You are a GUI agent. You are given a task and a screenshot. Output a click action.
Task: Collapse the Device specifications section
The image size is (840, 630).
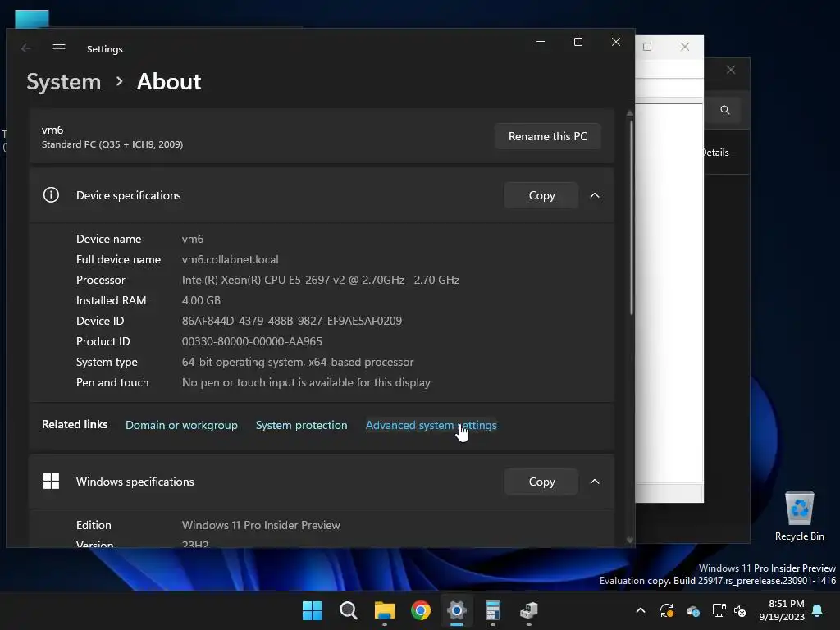pos(595,195)
